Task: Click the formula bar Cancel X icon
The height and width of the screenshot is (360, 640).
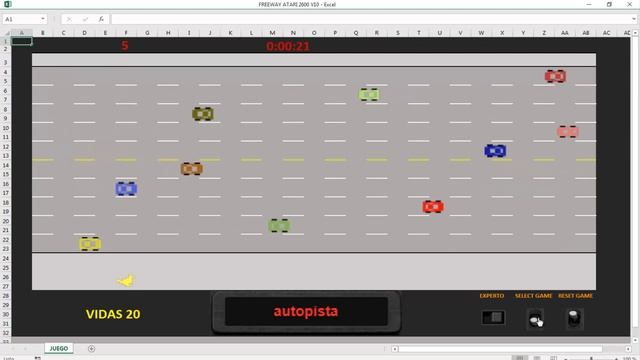Action: [69, 19]
